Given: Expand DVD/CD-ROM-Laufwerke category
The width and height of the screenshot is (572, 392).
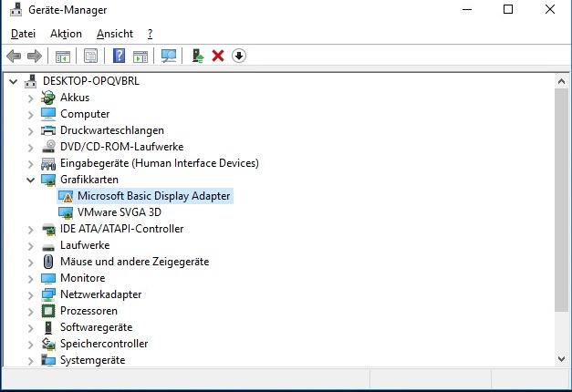Looking at the screenshot, I should 31,148.
